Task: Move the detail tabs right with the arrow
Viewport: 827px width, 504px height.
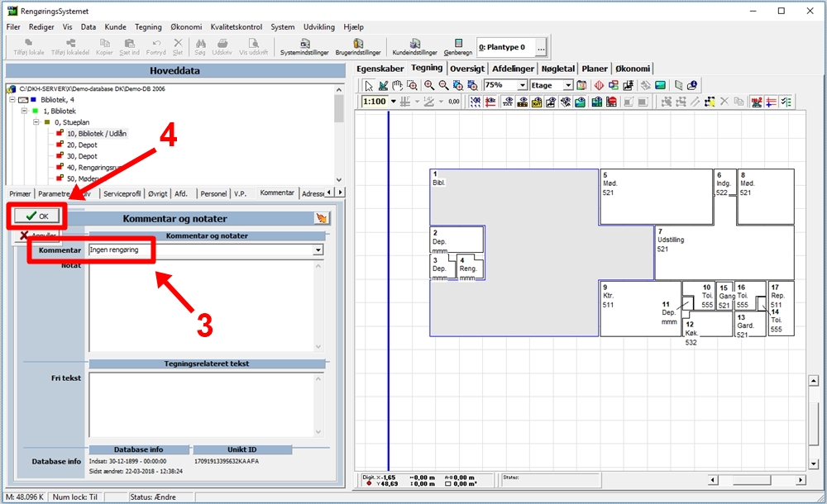Action: coord(340,193)
